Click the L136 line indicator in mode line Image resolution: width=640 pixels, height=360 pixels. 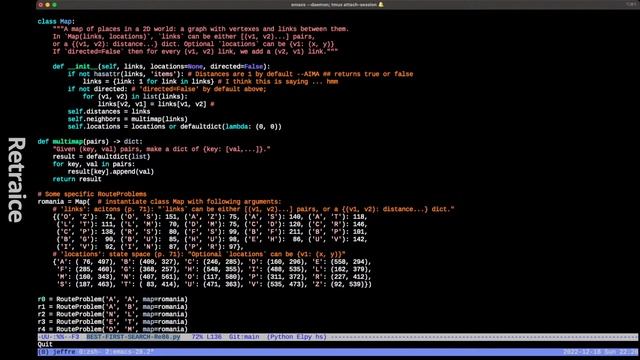click(213, 337)
